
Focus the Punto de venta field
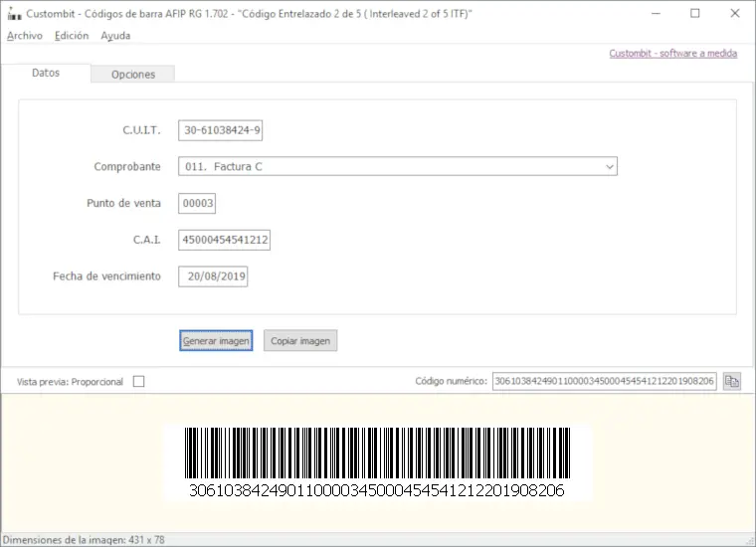click(x=197, y=203)
